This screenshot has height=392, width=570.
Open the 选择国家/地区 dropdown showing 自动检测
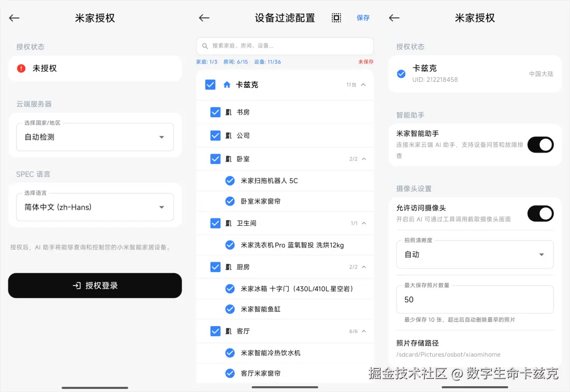95,137
